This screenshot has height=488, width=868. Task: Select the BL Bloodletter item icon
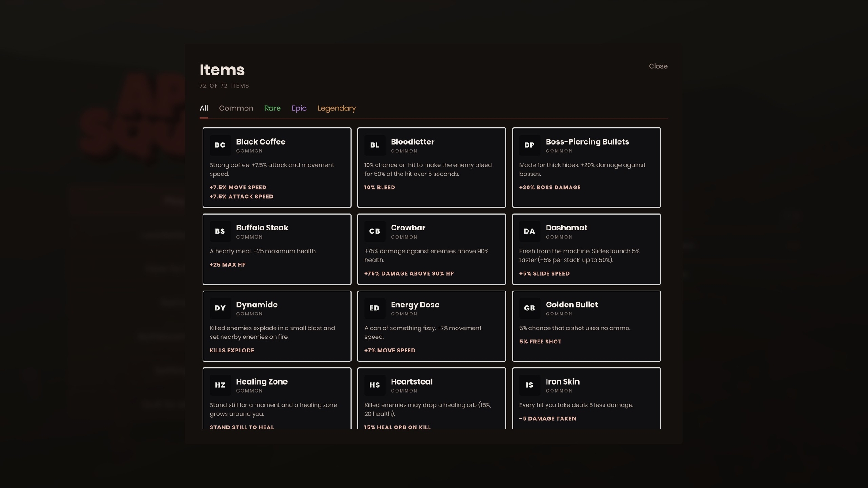click(375, 145)
